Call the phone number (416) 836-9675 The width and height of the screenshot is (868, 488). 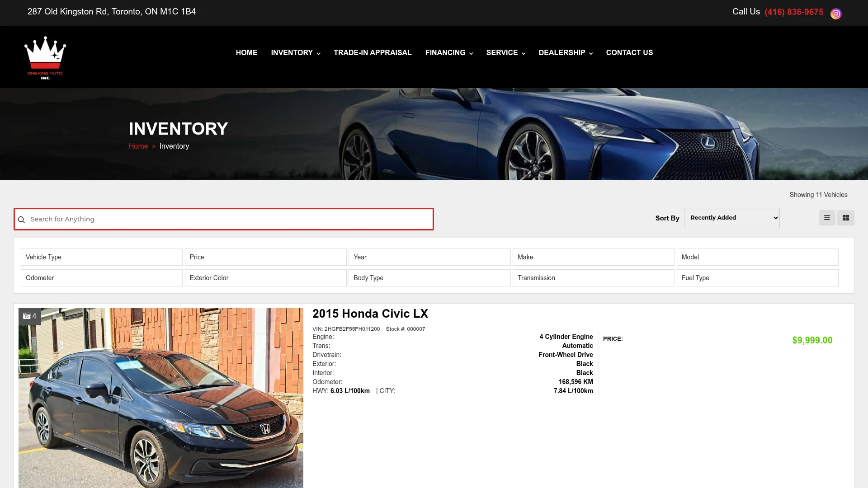point(794,12)
